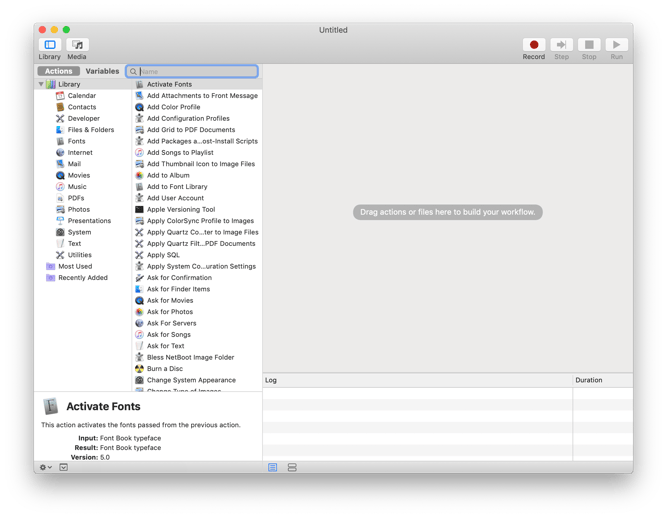667x518 pixels.
Task: Select the Movies category
Action: (79, 175)
